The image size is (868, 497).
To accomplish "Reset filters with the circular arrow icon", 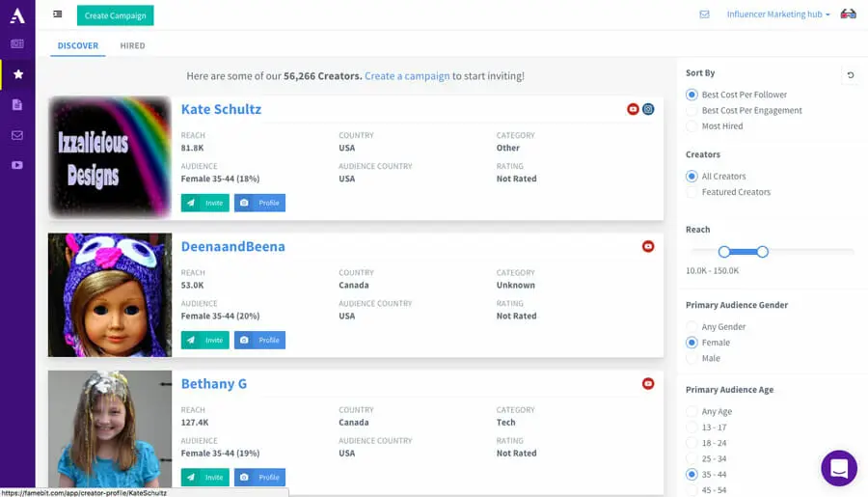I will click(x=850, y=74).
